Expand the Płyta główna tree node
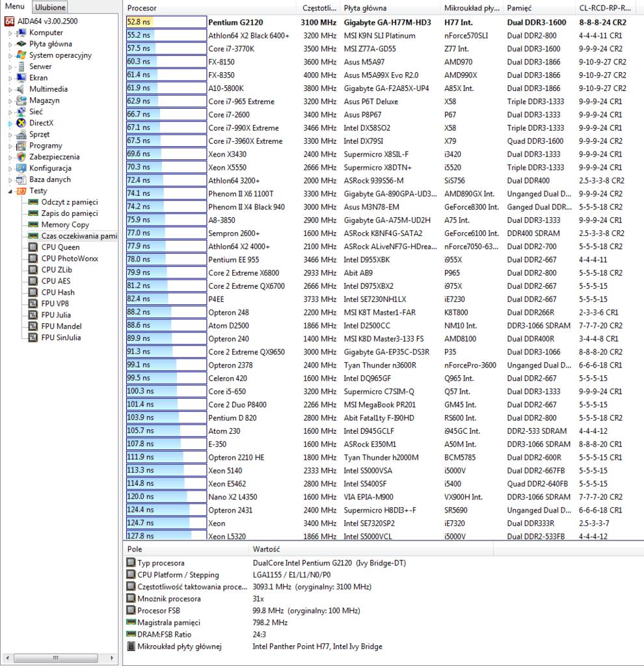Screen dimensions: 644x666 [10, 44]
